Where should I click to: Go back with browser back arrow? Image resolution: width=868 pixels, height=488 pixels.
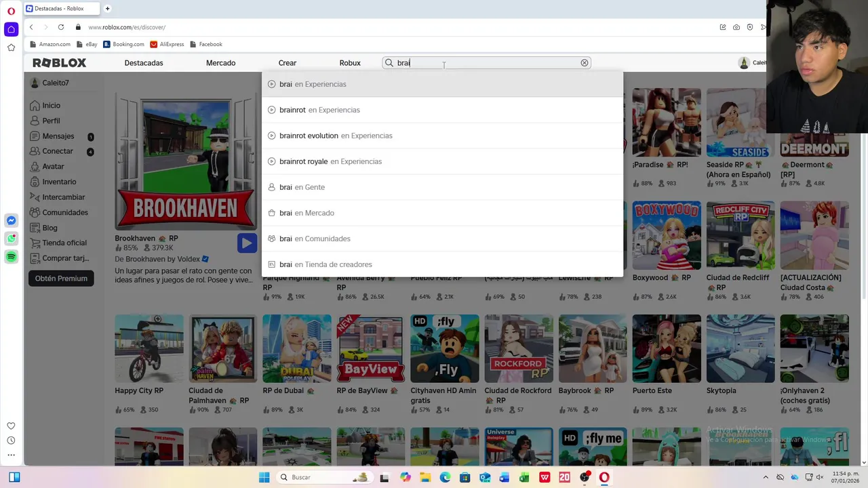(31, 27)
